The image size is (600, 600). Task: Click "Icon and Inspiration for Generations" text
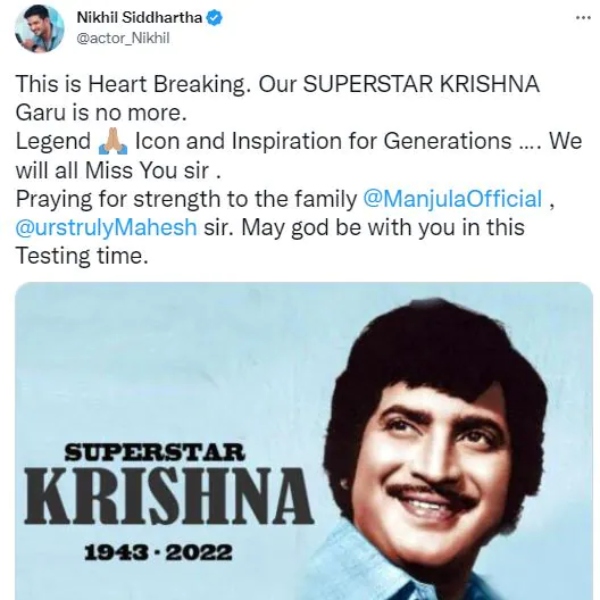point(324,141)
